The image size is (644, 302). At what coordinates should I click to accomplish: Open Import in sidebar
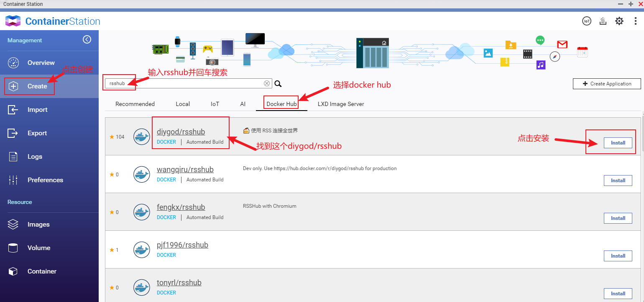tap(49, 110)
